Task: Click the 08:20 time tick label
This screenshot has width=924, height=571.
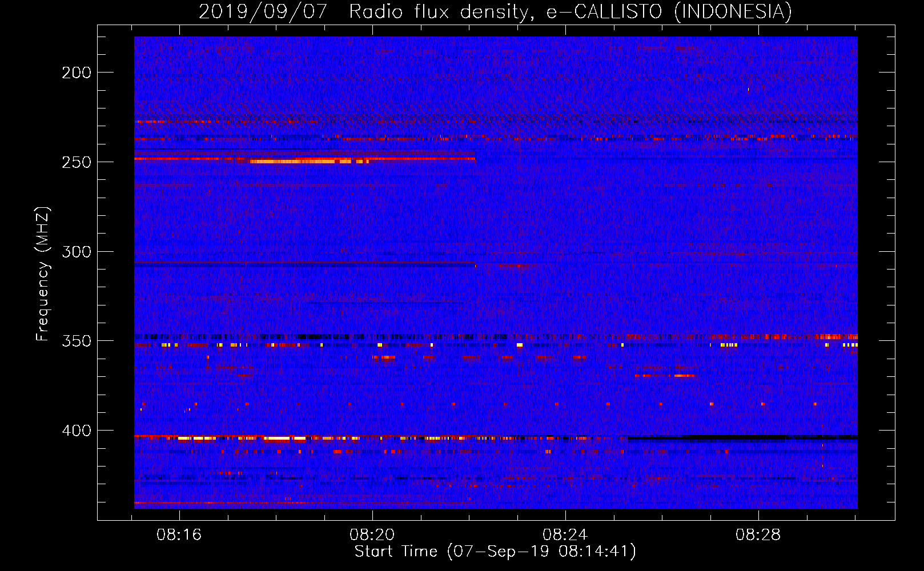Action: 372,535
